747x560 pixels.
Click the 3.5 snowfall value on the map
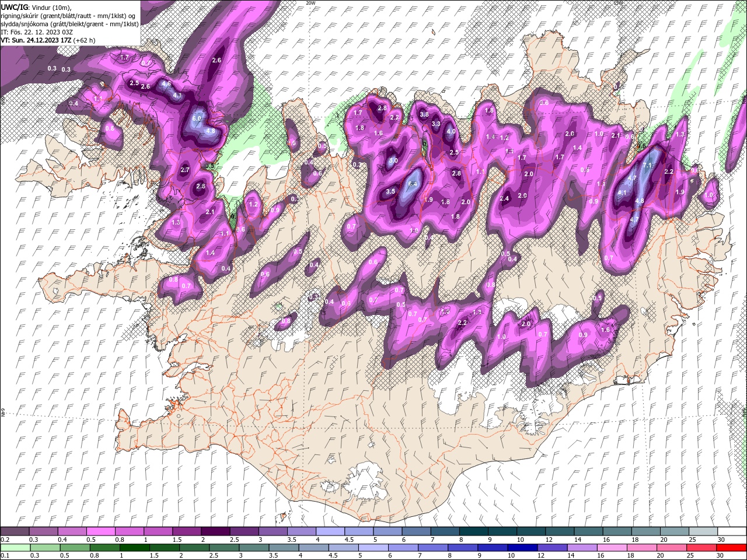pyautogui.click(x=390, y=191)
